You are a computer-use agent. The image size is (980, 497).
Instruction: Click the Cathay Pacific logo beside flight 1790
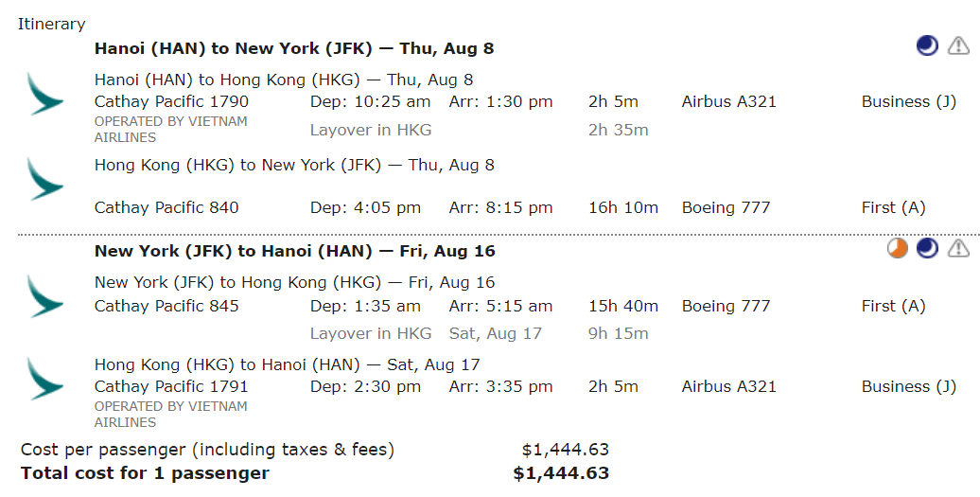[45, 97]
